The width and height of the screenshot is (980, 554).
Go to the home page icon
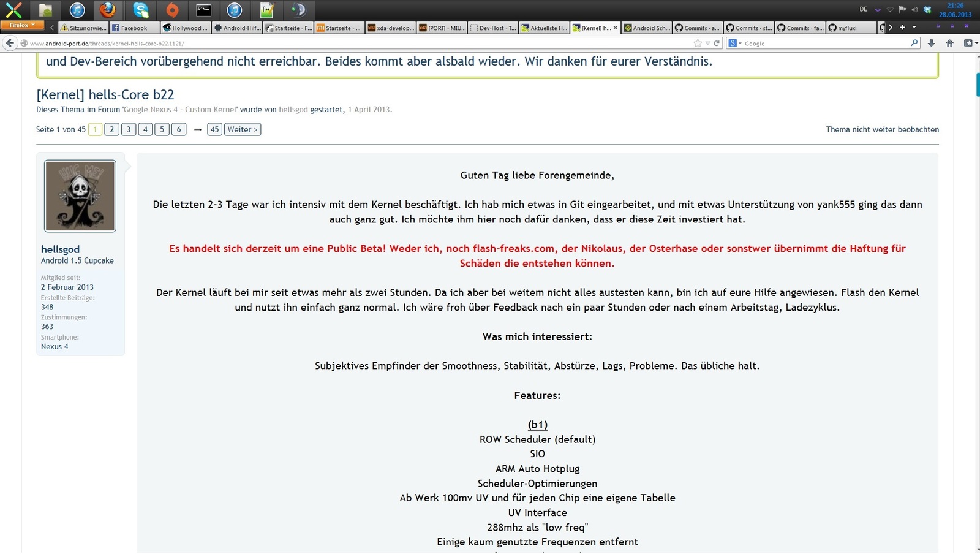(949, 43)
